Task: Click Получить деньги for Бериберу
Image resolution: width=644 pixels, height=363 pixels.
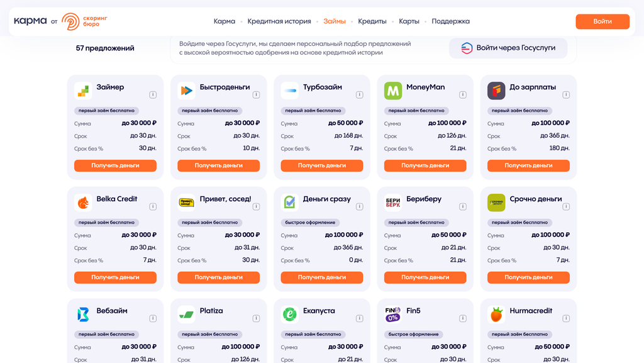Action: click(x=425, y=277)
